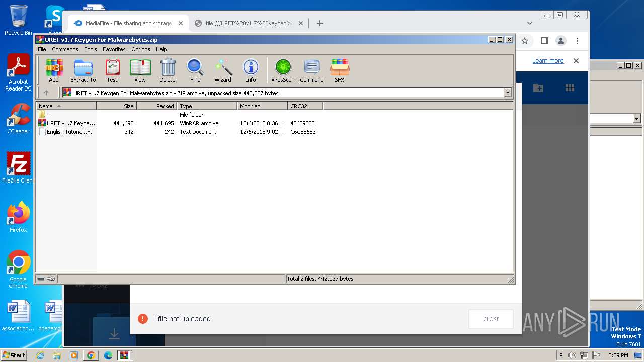Bookmark this page with star icon
This screenshot has height=362, width=644.
(525, 41)
